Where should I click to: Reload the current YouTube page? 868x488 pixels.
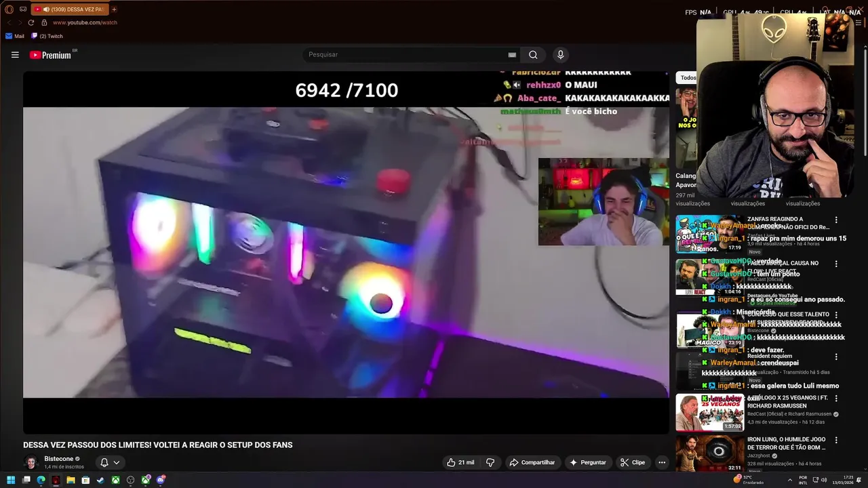point(31,22)
